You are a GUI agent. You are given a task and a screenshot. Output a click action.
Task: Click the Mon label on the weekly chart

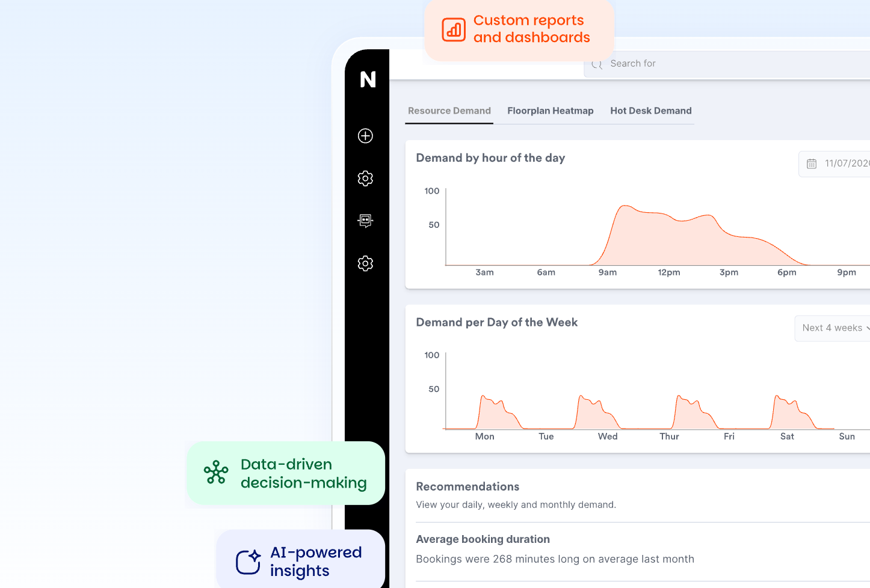pyautogui.click(x=485, y=436)
